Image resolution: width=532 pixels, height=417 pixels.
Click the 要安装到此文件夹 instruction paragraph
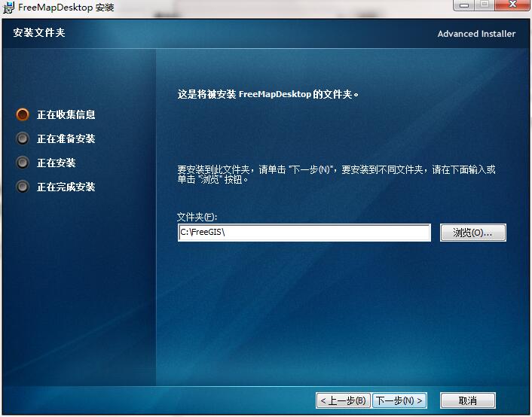[336, 175]
